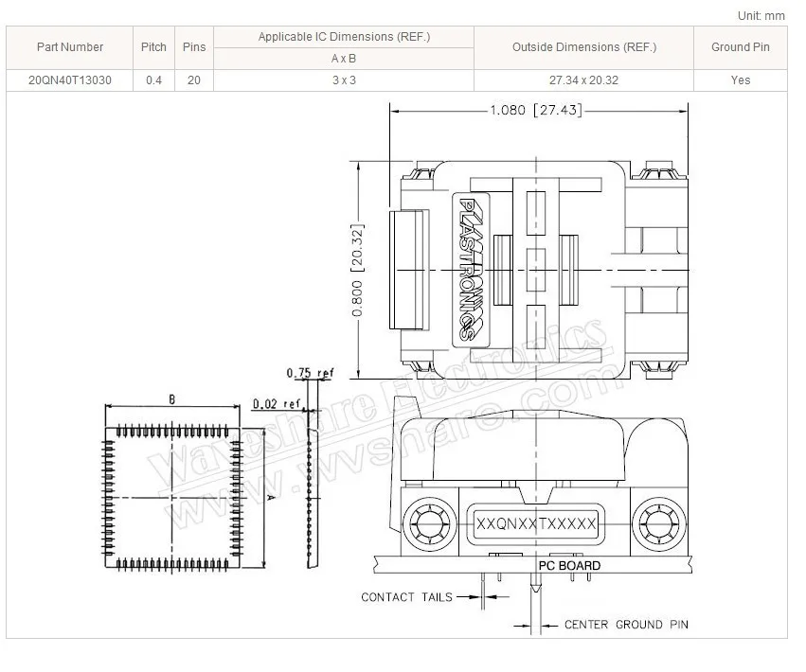Viewport: 806px width, 672px height.
Task: Click the "27.34 x 20.32" outside dimensions cell
Action: (x=584, y=80)
